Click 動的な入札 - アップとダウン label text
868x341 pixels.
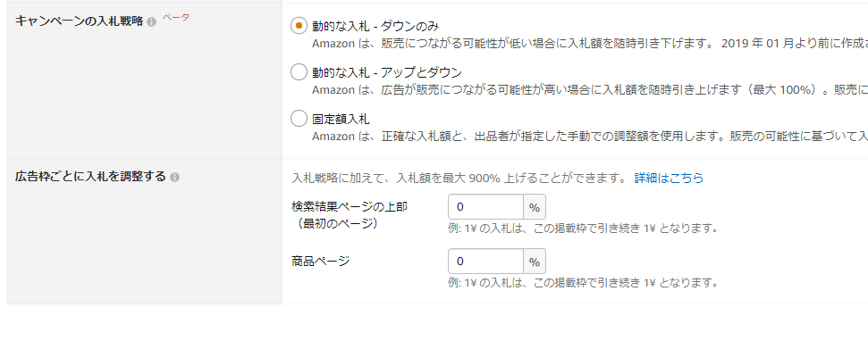[387, 72]
